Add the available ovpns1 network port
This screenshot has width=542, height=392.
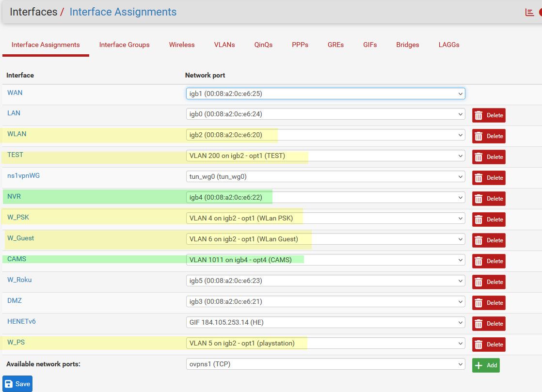486,365
